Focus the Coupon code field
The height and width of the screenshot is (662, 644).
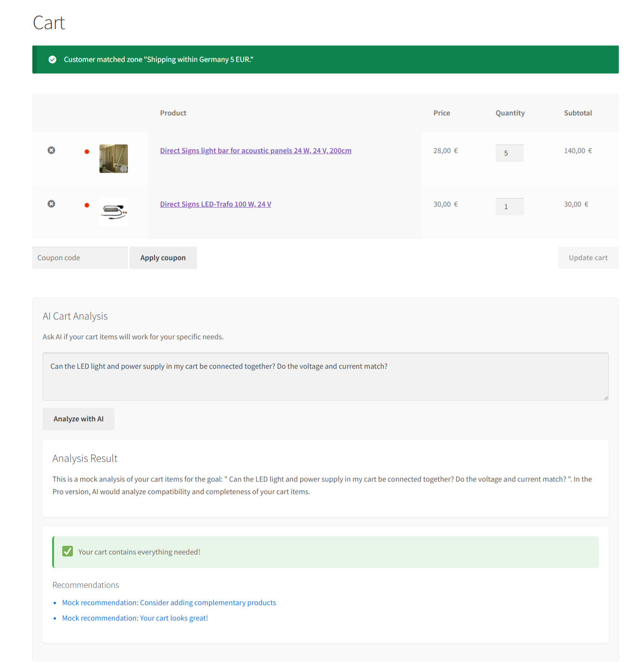tap(80, 258)
